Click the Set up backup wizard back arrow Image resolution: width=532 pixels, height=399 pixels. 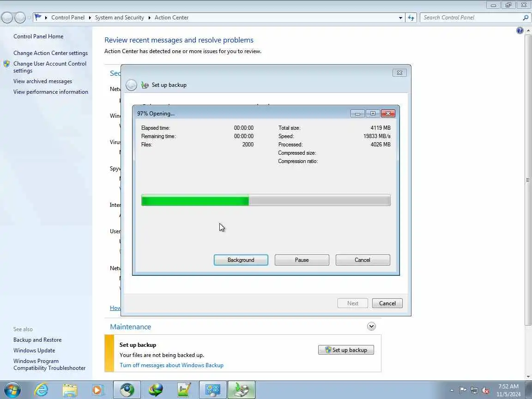click(x=131, y=85)
